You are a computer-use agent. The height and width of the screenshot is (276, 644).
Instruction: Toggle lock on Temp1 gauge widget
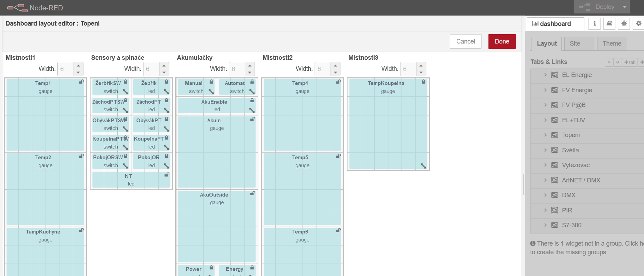coord(81,82)
